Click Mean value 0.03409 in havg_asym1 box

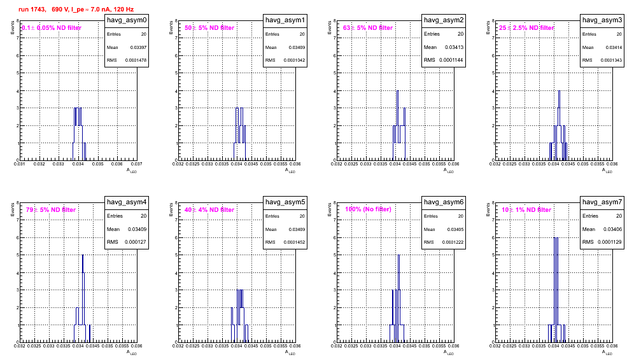coord(297,47)
